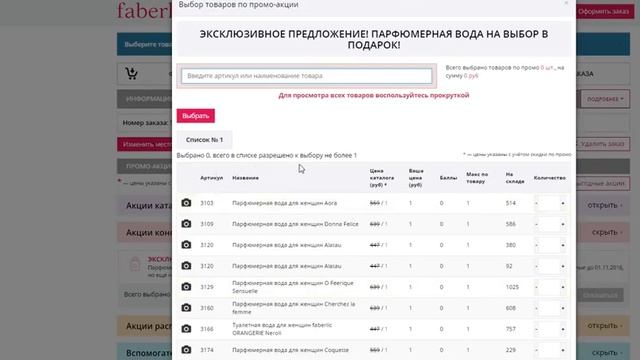Increase quantity for ORANGERIE Neroli
The height and width of the screenshot is (360, 640).
563,329
